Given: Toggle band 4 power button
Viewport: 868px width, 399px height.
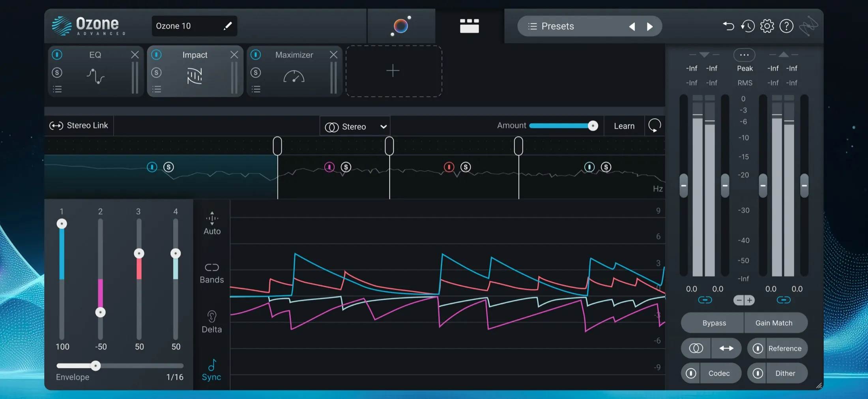Looking at the screenshot, I should 589,167.
